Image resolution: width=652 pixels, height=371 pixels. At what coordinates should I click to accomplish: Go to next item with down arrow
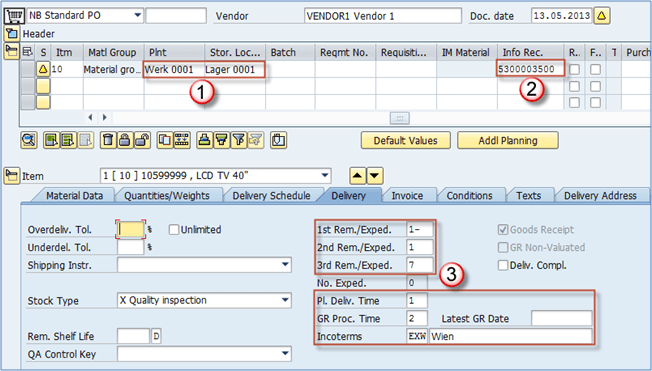pyautogui.click(x=375, y=176)
